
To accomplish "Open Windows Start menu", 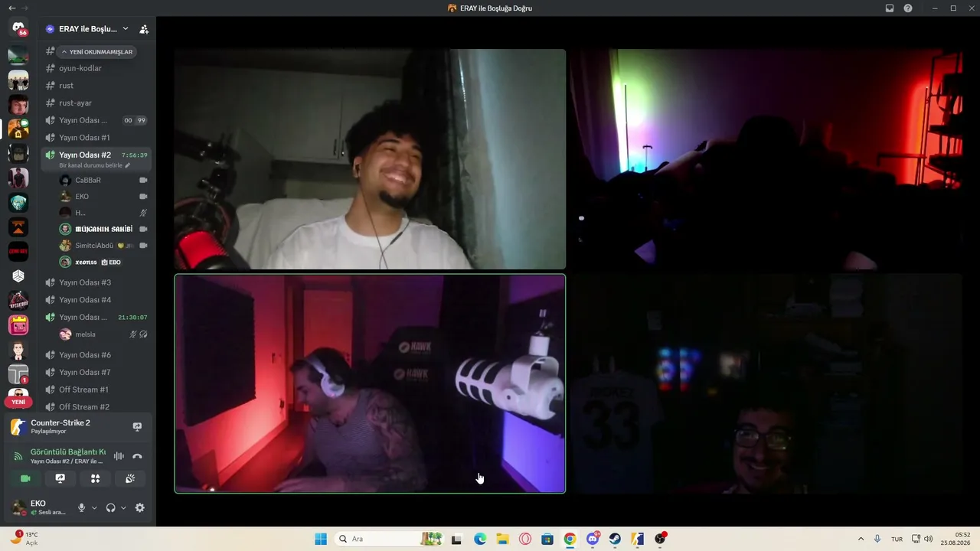I will (x=321, y=539).
